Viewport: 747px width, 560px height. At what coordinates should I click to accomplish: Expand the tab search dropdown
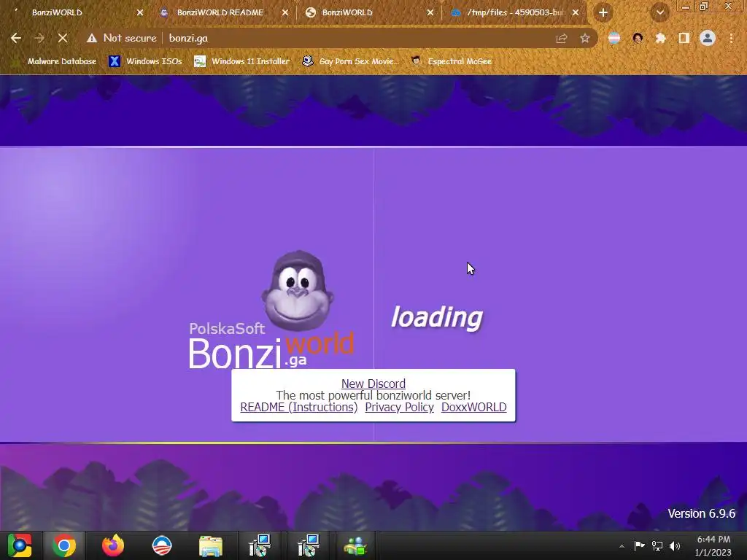pos(659,13)
